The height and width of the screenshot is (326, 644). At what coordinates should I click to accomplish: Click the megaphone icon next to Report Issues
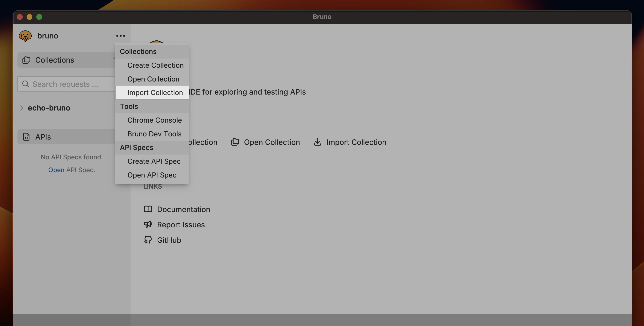click(x=148, y=224)
